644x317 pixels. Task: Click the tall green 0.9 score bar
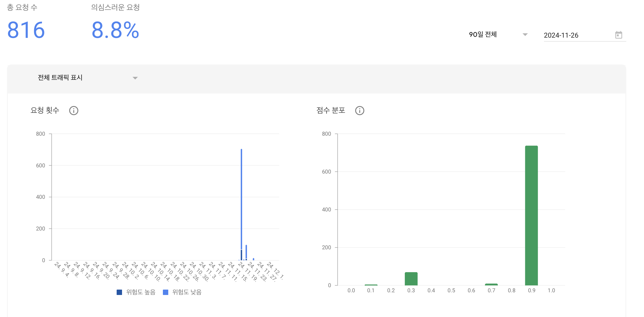click(531, 215)
